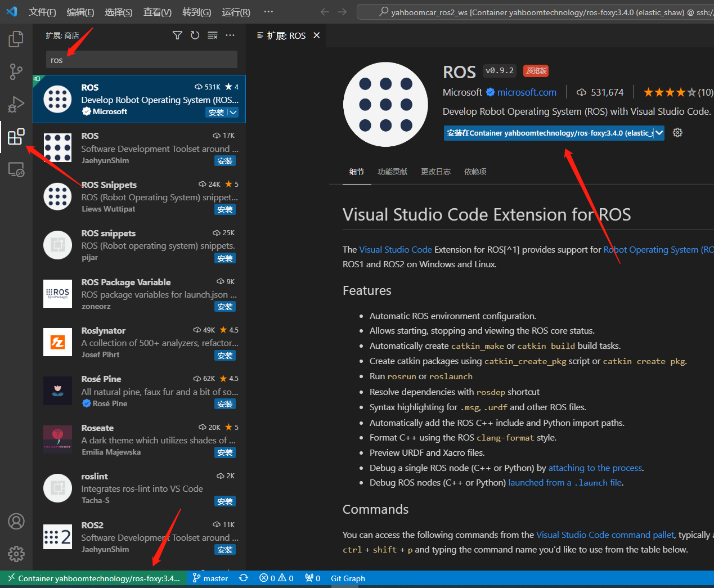714x588 pixels.
Task: Click the VS Code logo icon
Action: pyautogui.click(x=11, y=11)
